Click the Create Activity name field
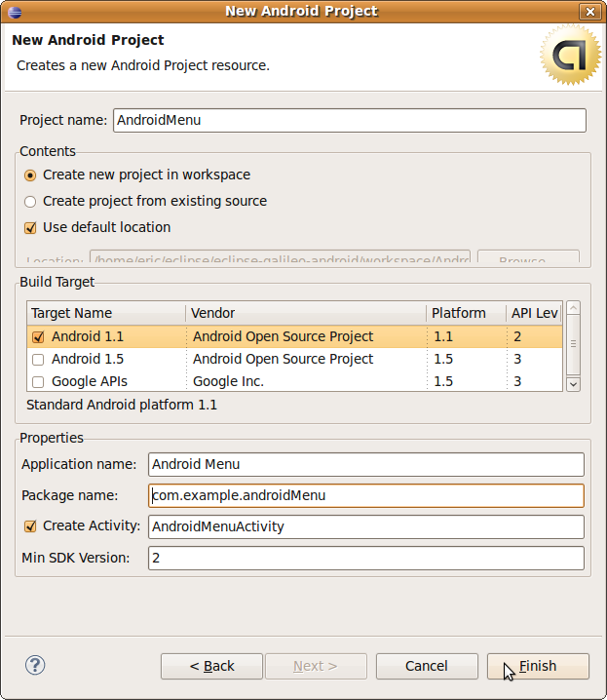The width and height of the screenshot is (607, 700). pyautogui.click(x=366, y=526)
